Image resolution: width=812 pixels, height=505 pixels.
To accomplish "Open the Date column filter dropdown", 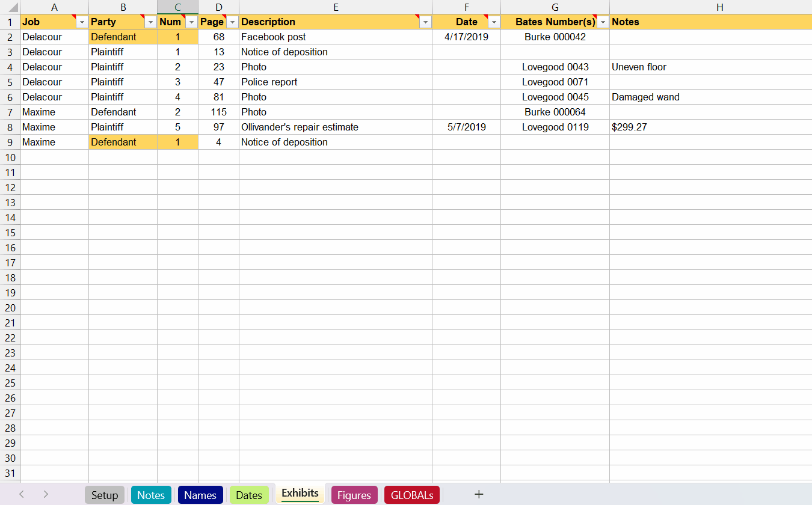I will tap(494, 22).
